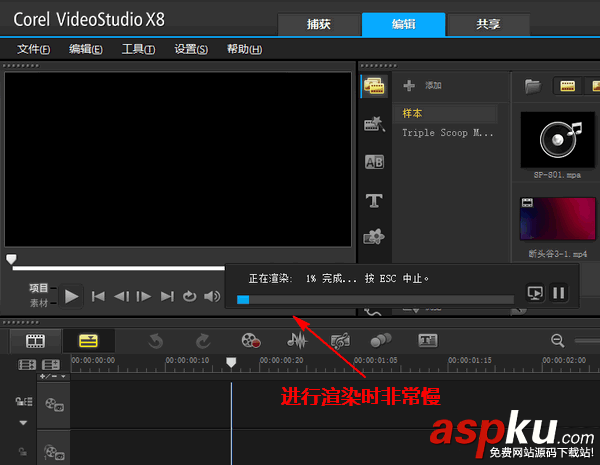Click the Overlay track header icon
The height and width of the screenshot is (465, 600).
coord(54,452)
